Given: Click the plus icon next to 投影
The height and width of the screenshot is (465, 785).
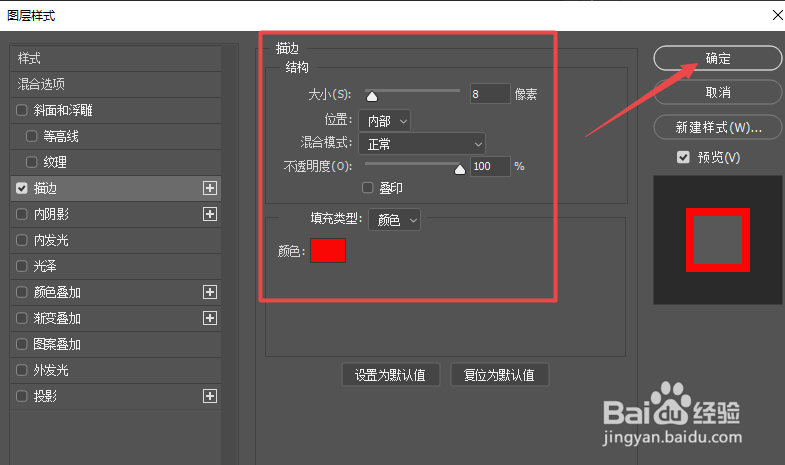Looking at the screenshot, I should (210, 396).
